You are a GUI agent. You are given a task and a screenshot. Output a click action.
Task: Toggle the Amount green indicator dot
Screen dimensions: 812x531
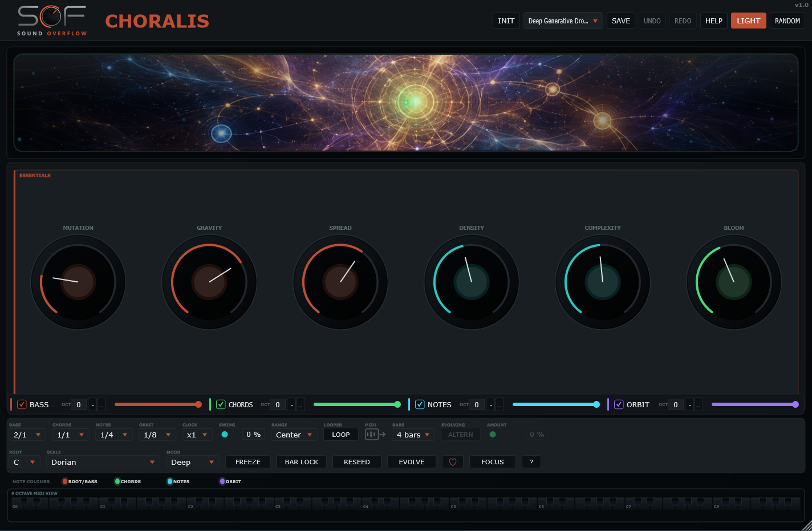(x=493, y=435)
